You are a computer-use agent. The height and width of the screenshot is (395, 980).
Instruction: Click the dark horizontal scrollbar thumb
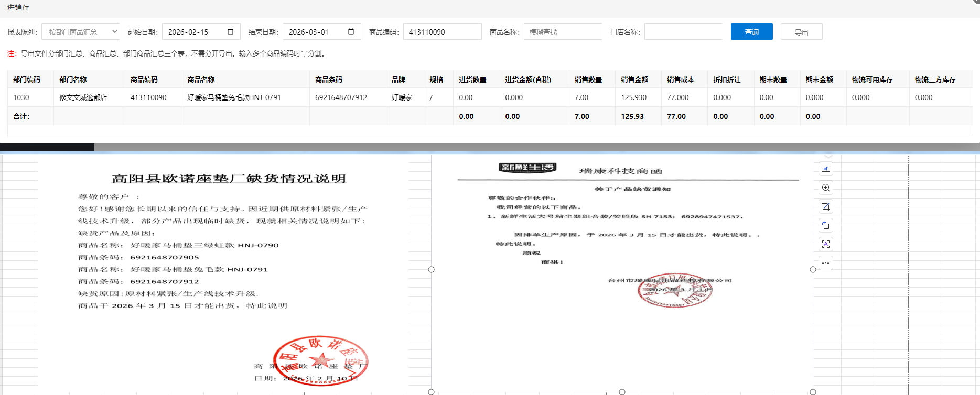[47, 147]
